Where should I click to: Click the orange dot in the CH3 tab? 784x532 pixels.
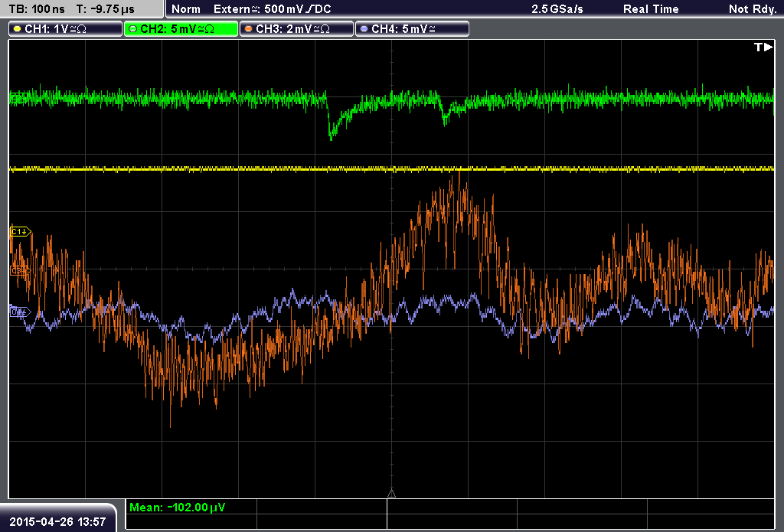[249, 29]
